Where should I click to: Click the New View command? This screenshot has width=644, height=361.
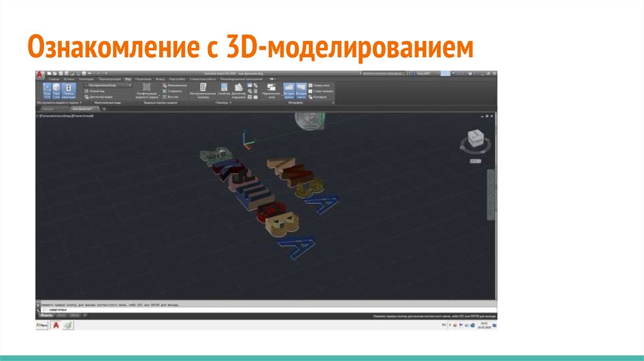(96, 91)
